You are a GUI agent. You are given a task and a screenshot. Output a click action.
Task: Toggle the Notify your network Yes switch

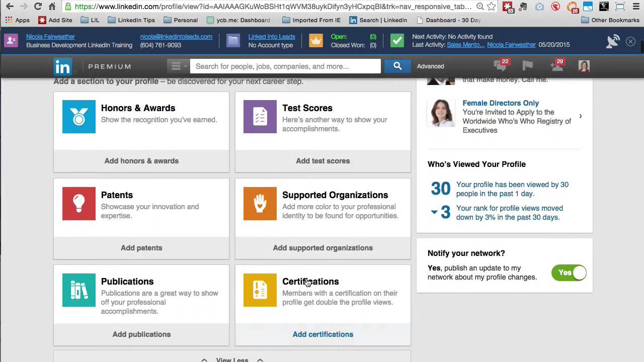click(x=569, y=273)
